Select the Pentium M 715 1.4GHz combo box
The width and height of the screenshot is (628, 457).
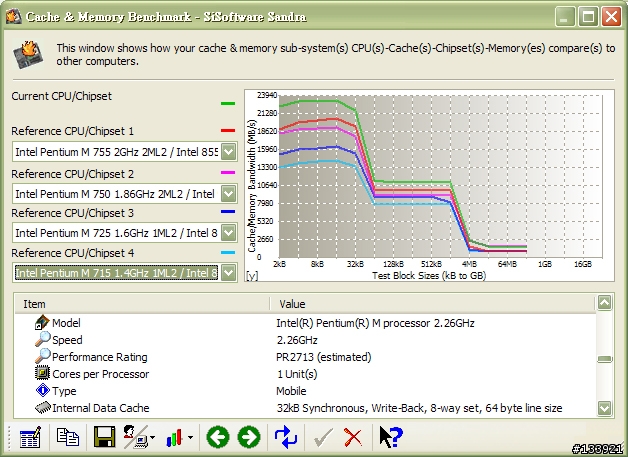pos(125,273)
